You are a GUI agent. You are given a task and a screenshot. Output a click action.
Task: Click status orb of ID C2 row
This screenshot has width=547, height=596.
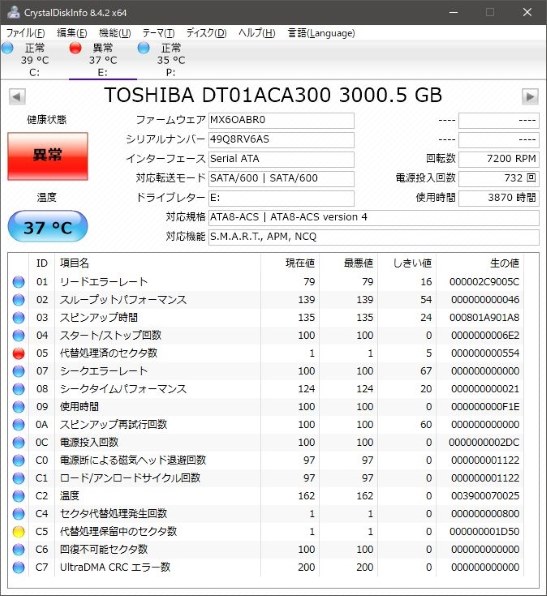coord(19,496)
